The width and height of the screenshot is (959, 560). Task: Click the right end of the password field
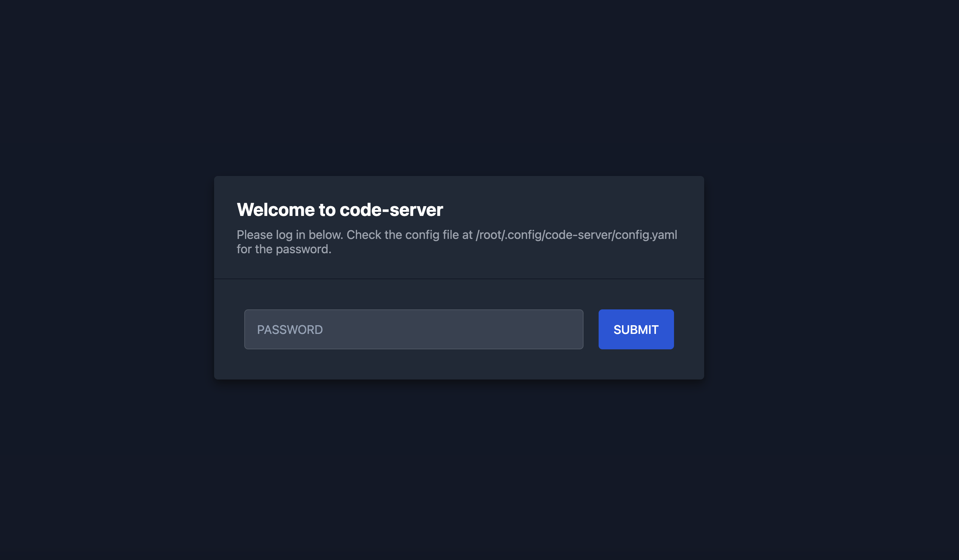[567, 329]
